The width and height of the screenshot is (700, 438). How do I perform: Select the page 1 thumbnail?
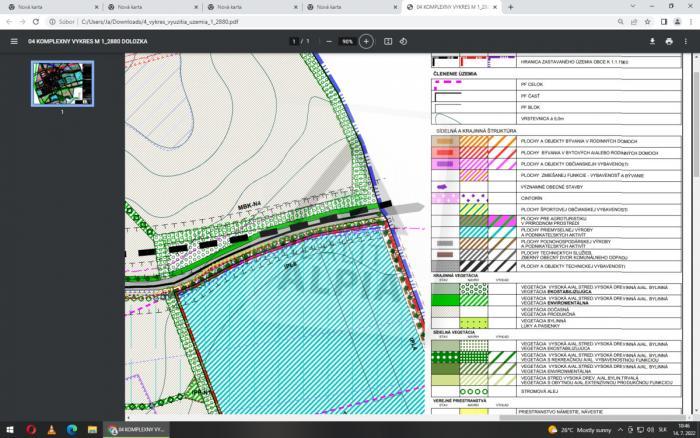point(62,82)
